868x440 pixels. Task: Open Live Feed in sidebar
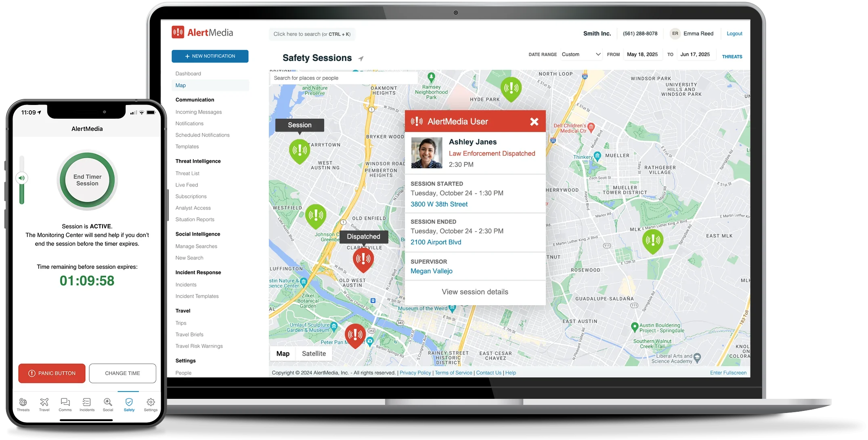tap(187, 185)
